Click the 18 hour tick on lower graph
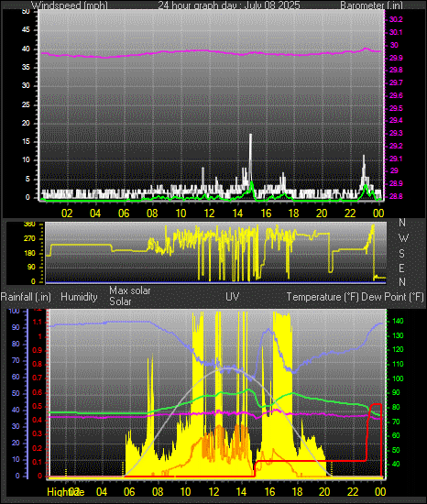Image resolution: width=427 pixels, height=504 pixels. (x=297, y=492)
